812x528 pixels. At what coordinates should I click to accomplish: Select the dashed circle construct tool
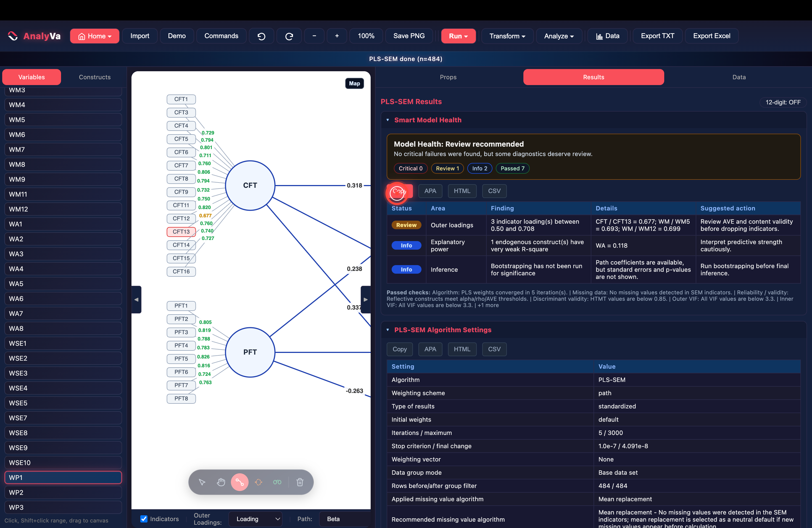point(258,482)
